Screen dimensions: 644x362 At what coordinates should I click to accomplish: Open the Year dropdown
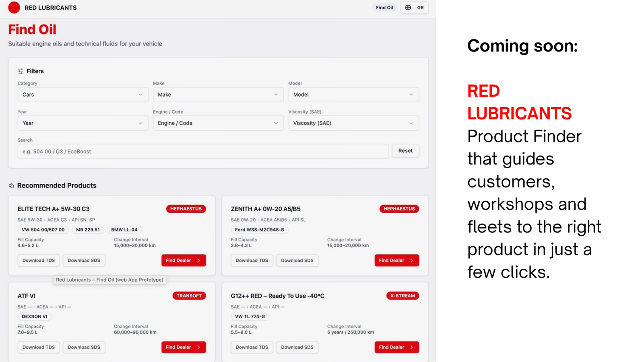[83, 123]
